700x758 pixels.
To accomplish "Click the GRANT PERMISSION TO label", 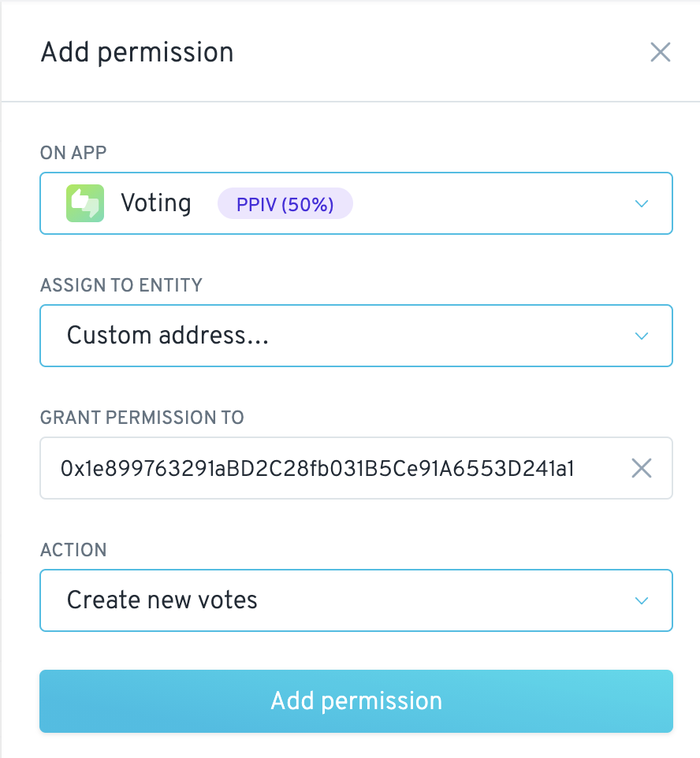I will pos(142,418).
